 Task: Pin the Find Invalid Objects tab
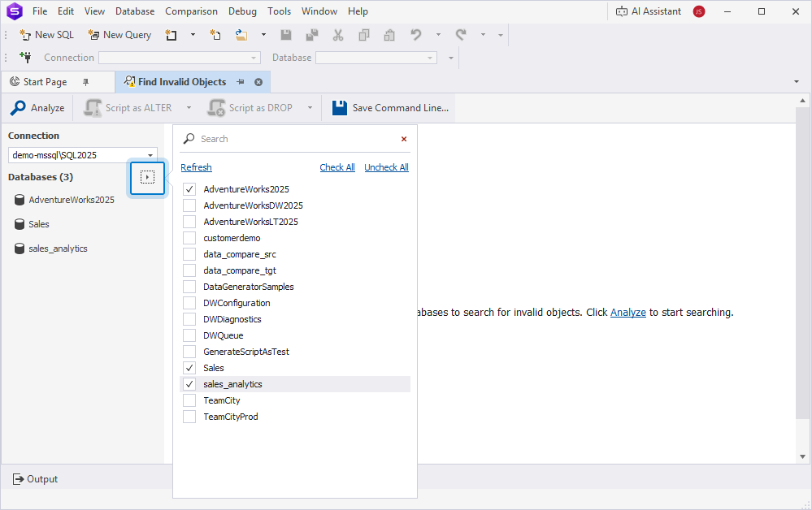pos(241,82)
